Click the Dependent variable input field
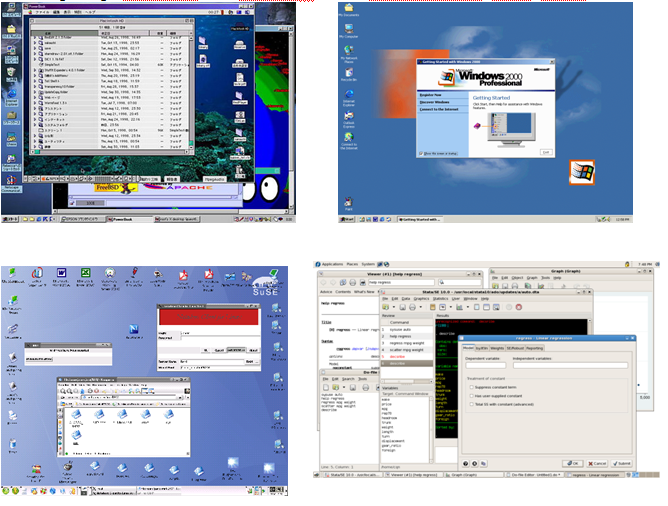Image resolution: width=668 pixels, height=506 pixels. [486, 365]
